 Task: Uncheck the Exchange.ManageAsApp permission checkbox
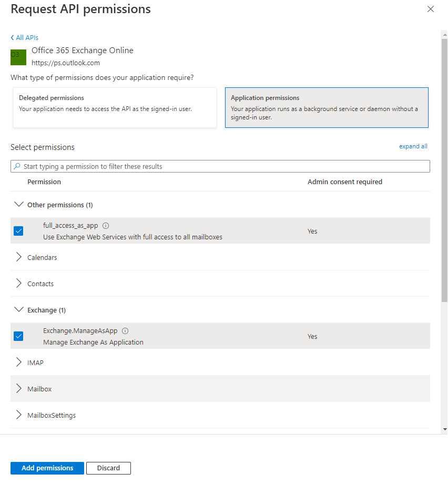point(19,336)
